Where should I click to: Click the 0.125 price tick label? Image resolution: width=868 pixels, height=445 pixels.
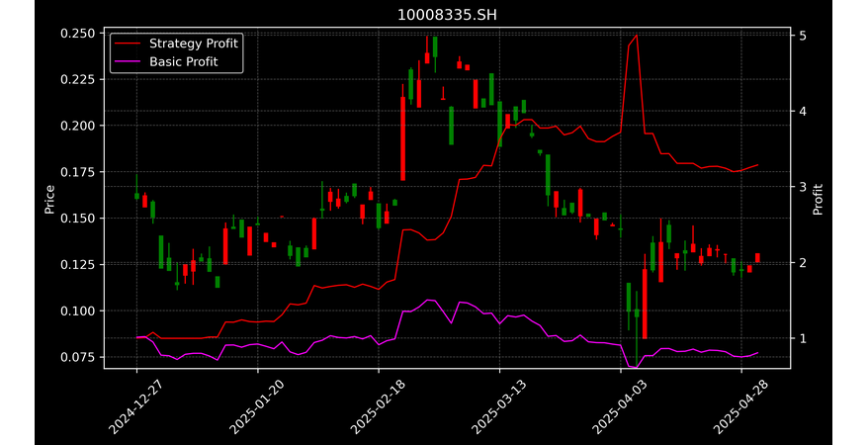point(78,265)
